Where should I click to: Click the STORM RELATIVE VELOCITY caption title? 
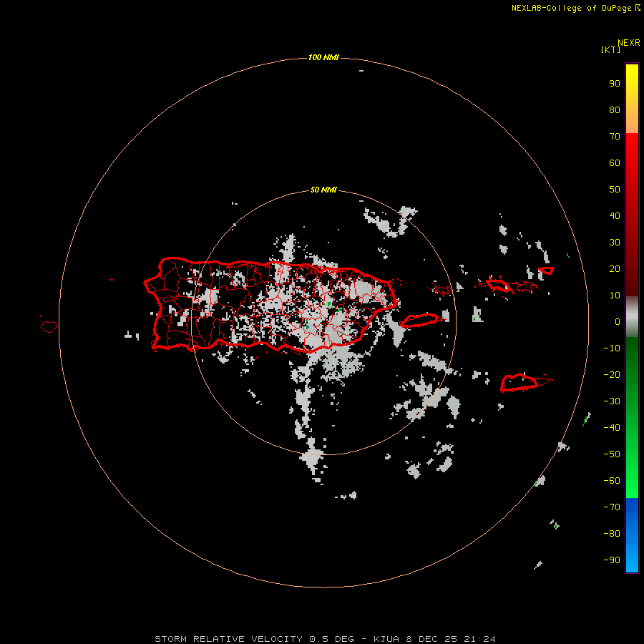(x=228, y=639)
